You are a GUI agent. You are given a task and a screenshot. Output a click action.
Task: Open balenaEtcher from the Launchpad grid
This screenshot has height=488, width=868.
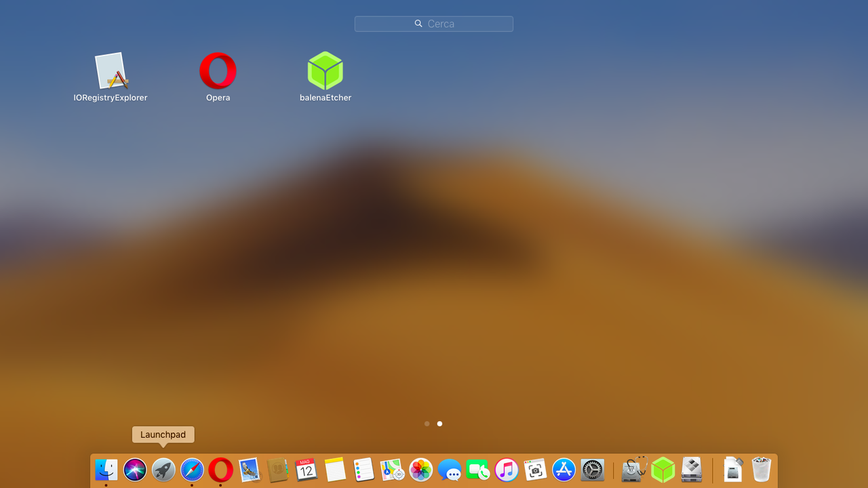[325, 71]
